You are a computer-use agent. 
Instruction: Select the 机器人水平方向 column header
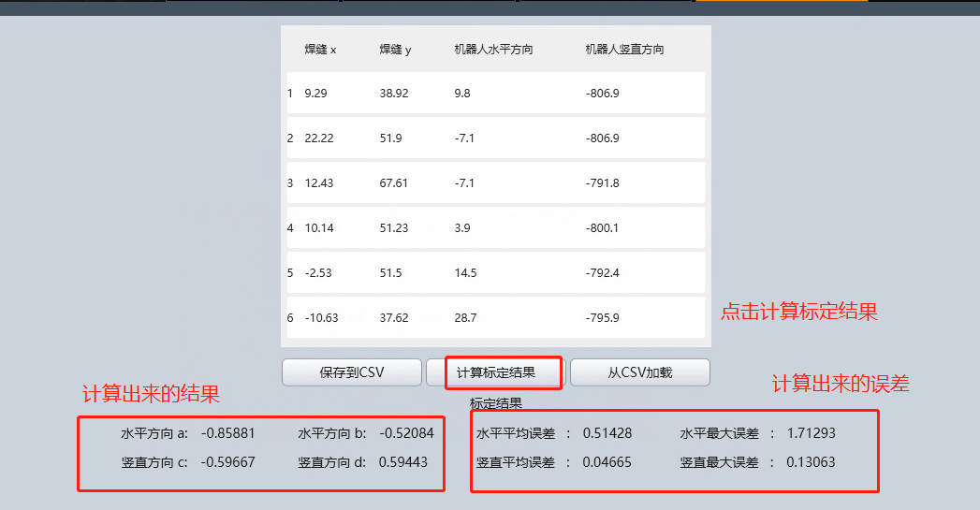coord(493,50)
